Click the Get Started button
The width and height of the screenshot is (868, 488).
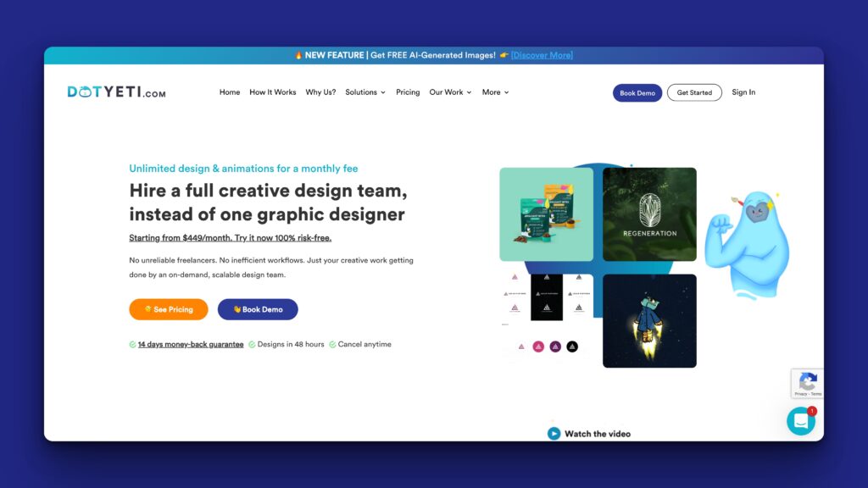point(694,92)
